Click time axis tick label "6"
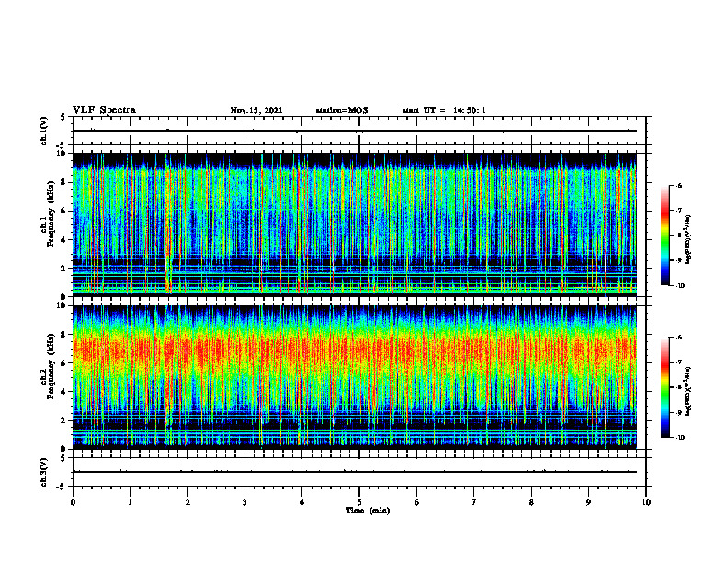This screenshot has width=728, height=563. coord(417,502)
